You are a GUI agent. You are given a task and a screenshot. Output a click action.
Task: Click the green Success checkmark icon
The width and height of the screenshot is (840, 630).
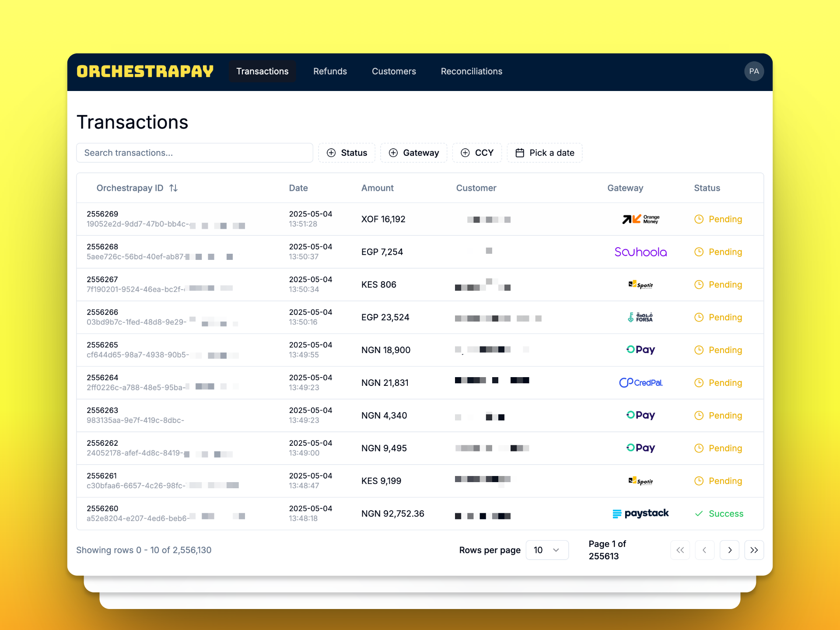click(x=699, y=514)
